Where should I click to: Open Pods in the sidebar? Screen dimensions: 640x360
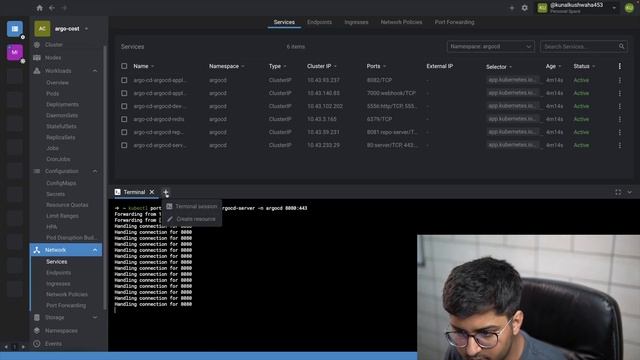coord(53,93)
